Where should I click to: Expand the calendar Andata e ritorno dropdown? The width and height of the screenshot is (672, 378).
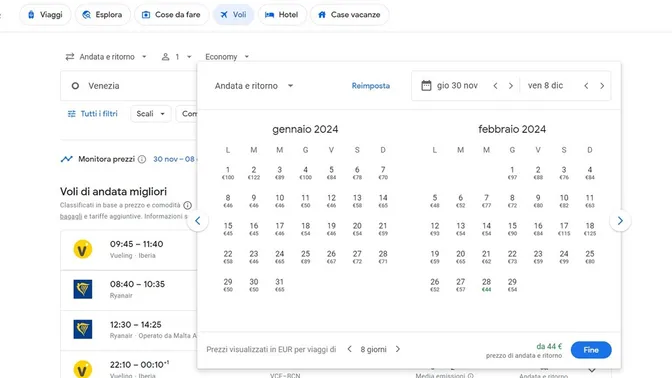click(x=254, y=86)
